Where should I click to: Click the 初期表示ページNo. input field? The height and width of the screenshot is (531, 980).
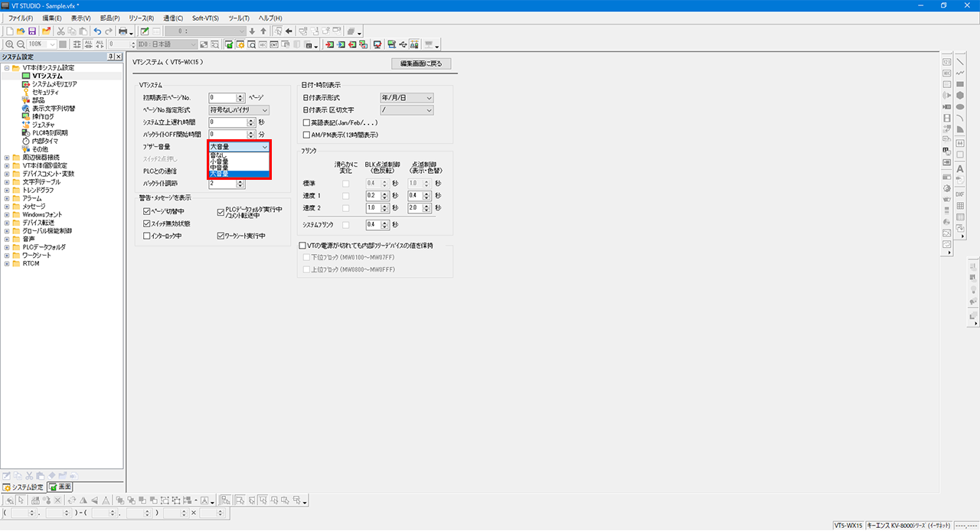[223, 98]
